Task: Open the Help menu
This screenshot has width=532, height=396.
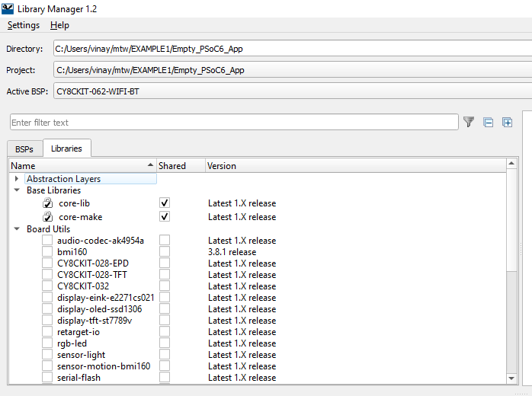Action: [x=59, y=25]
